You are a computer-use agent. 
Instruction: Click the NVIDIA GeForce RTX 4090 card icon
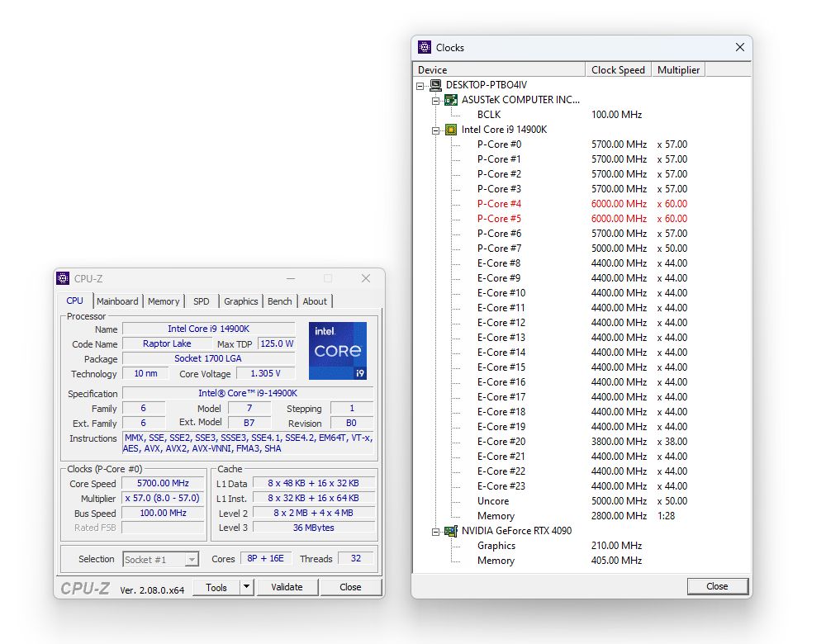451,531
